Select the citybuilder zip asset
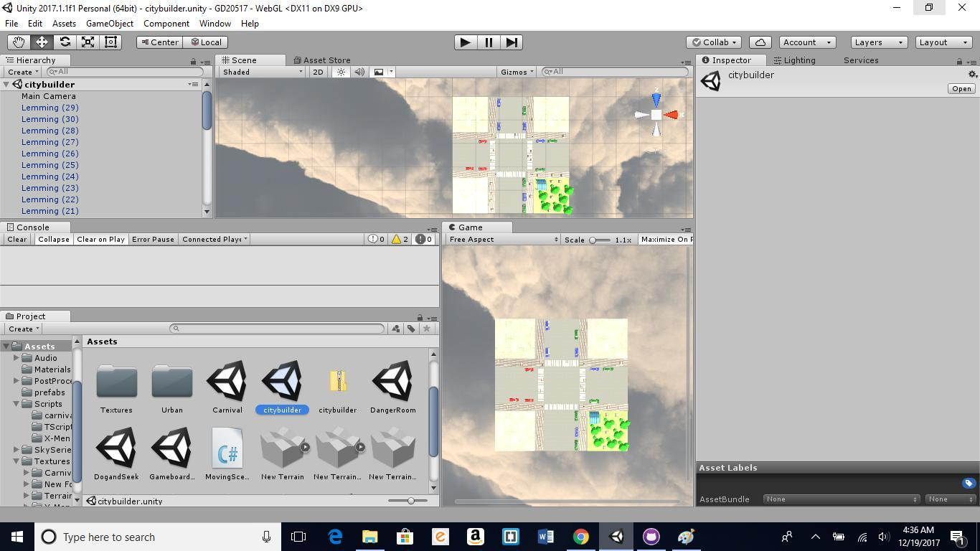Image resolution: width=980 pixels, height=551 pixels. [x=338, y=387]
